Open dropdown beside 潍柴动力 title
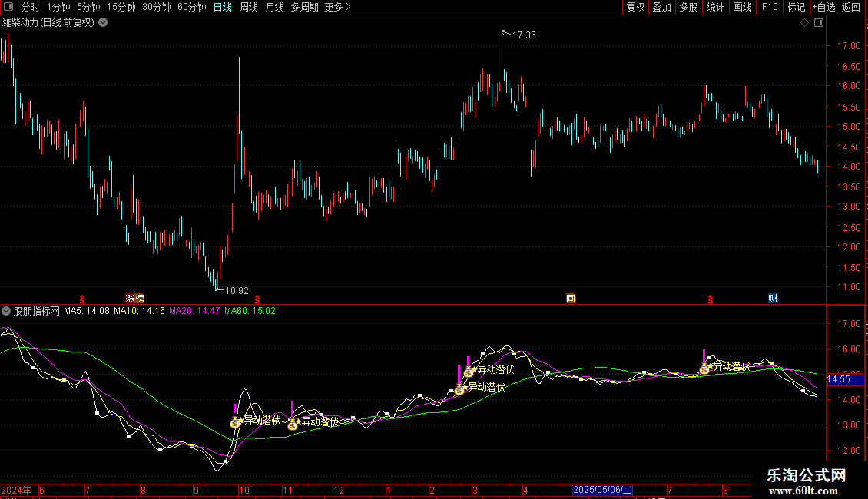Viewport: 868px width, 499px height. [x=103, y=23]
